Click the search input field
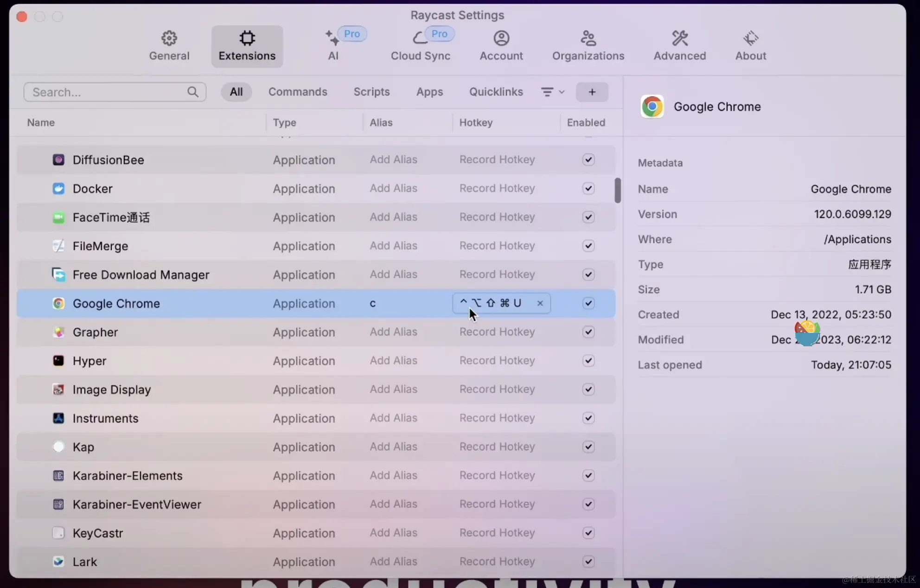This screenshot has height=588, width=920. 115,92
